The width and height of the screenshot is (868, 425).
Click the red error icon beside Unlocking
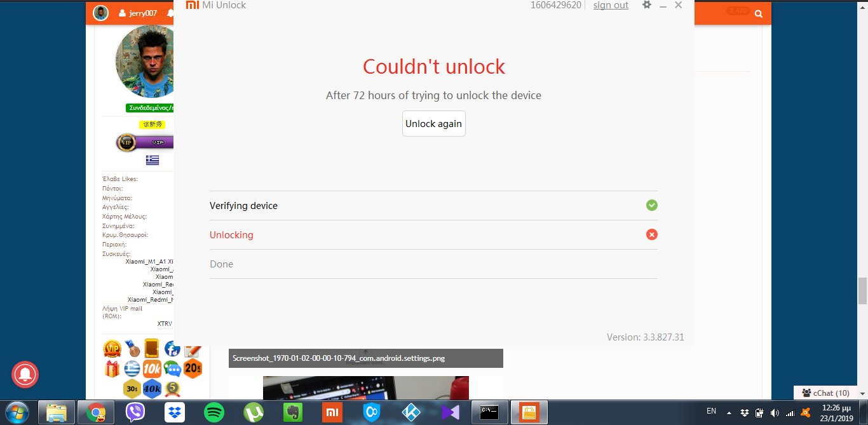coord(652,234)
